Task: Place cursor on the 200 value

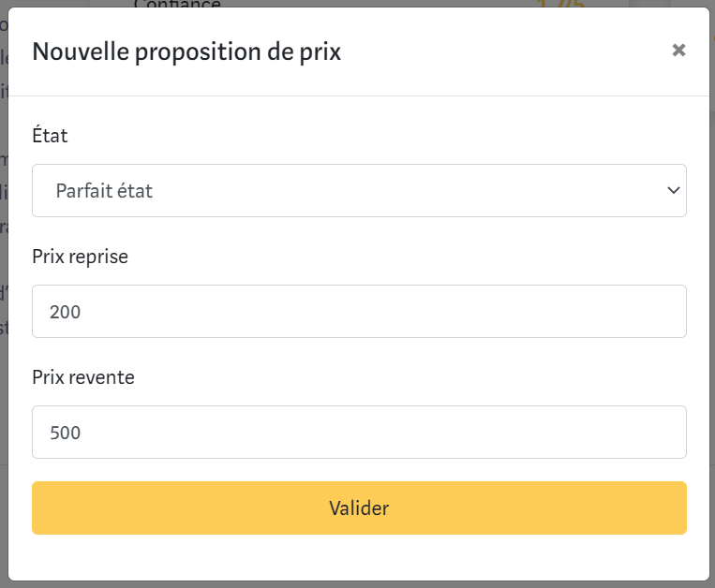Action: 66,312
